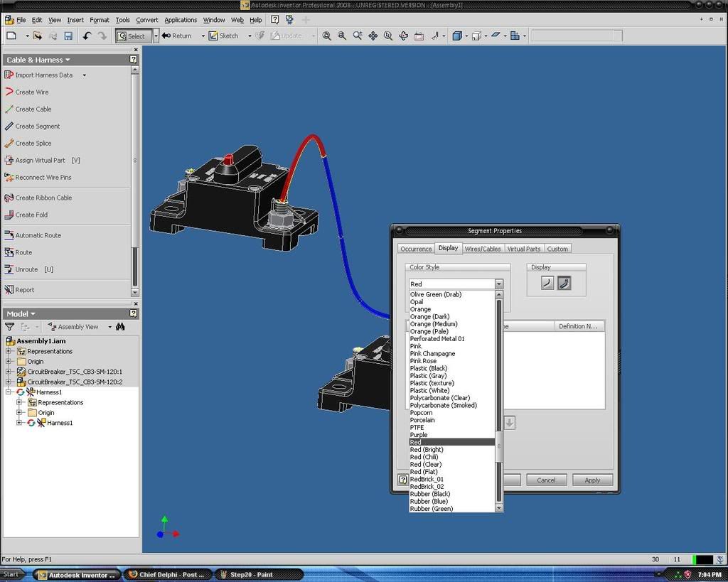Toggle centerline display in Segment Properties
Screen dimensions: 728x582
coord(547,283)
